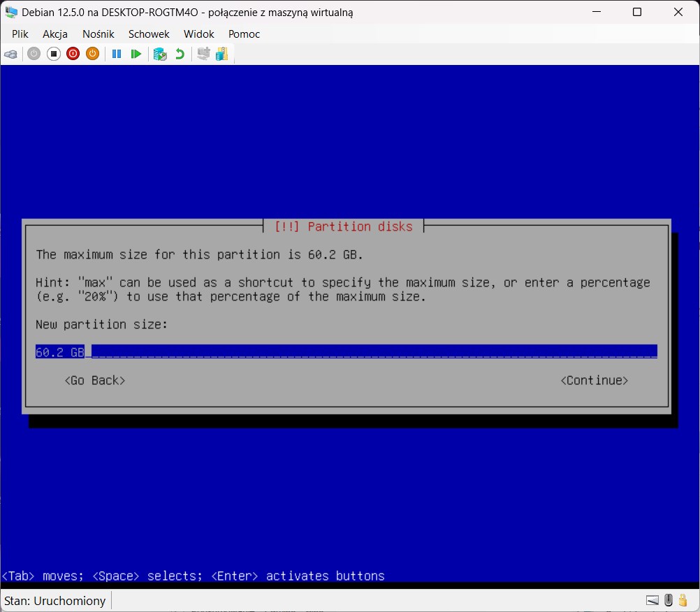
Task: Click the VM window title bar icon
Action: [11, 12]
